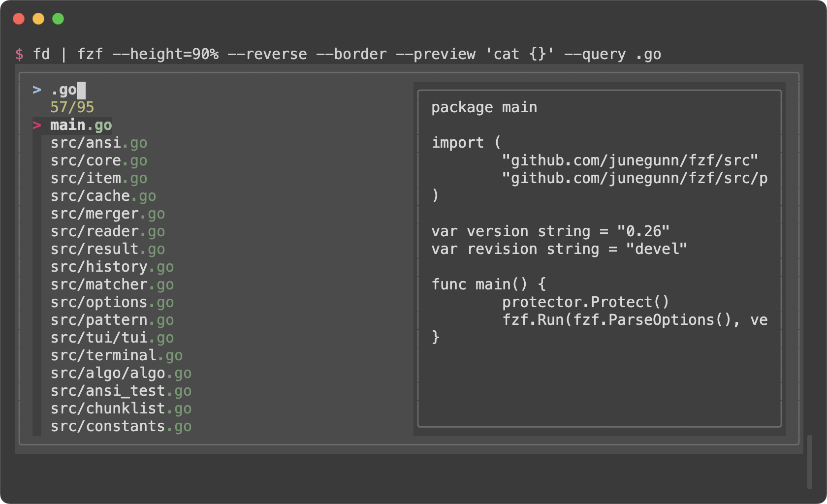
Task: Select src/cache.go in the list
Action: click(103, 196)
